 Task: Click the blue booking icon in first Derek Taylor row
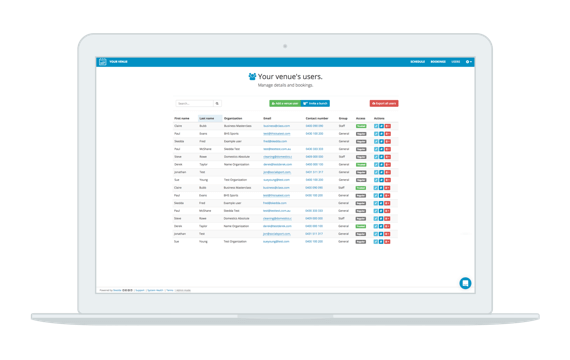coord(381,165)
